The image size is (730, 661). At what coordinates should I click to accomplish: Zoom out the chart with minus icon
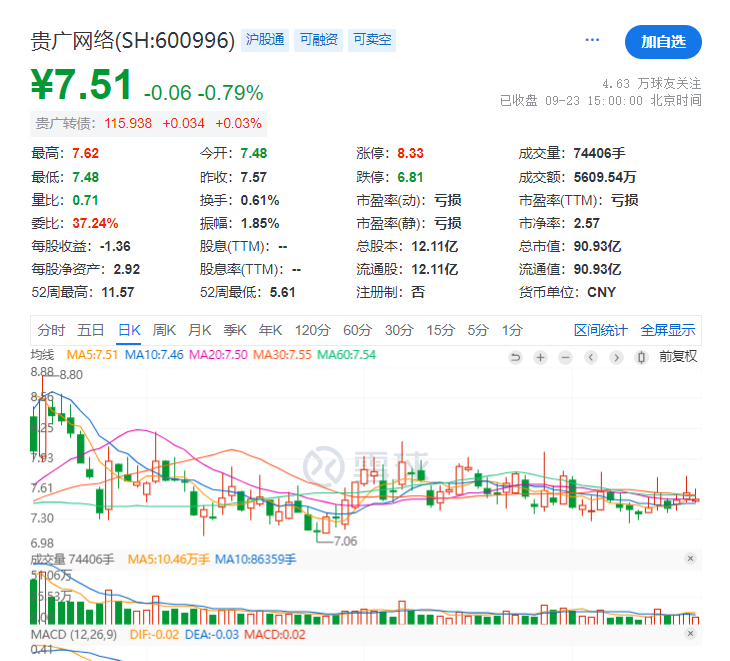565,357
